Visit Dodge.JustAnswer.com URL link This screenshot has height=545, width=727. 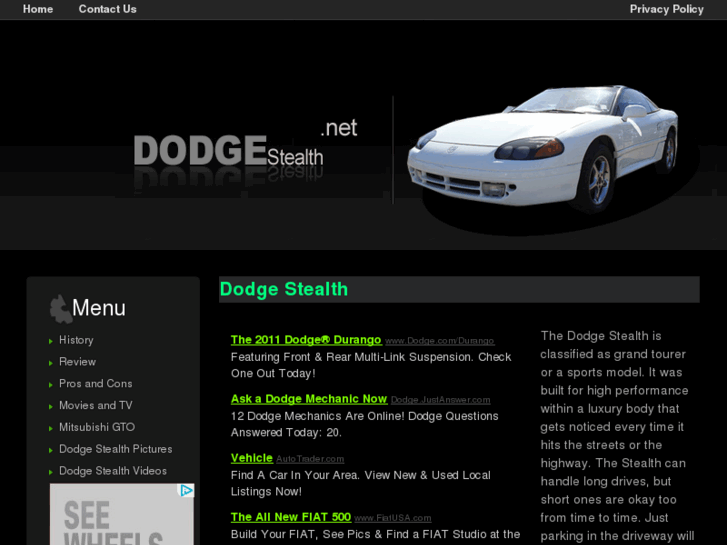coord(440,400)
